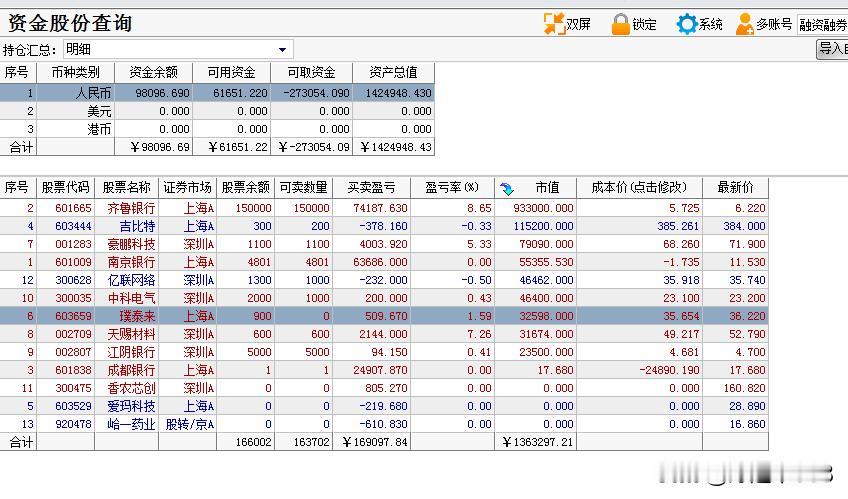This screenshot has width=848, height=499.
Task: Select the 齐鲁银行 stock row
Action: [x=384, y=208]
